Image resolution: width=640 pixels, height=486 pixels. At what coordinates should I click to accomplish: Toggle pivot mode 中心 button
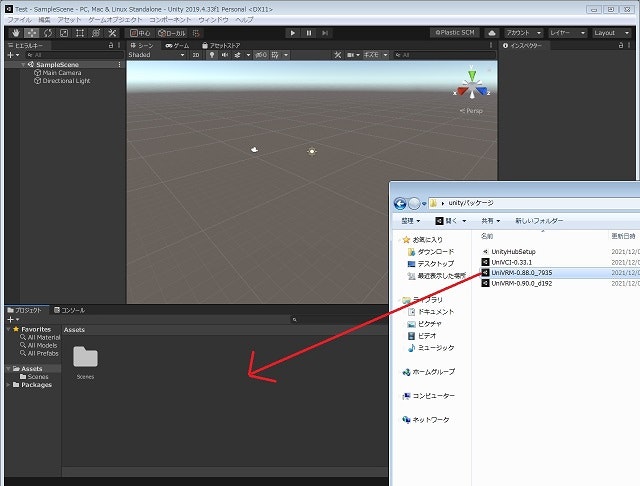click(x=140, y=33)
